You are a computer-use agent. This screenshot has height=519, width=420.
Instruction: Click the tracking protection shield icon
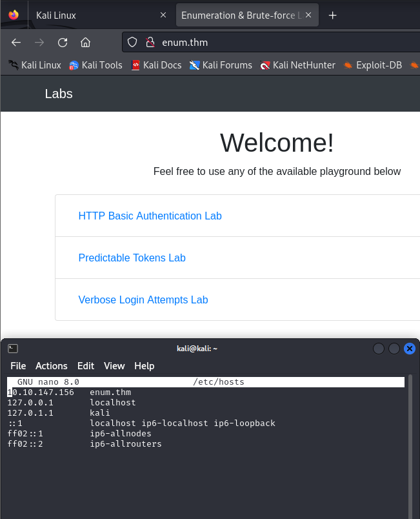tap(134, 42)
